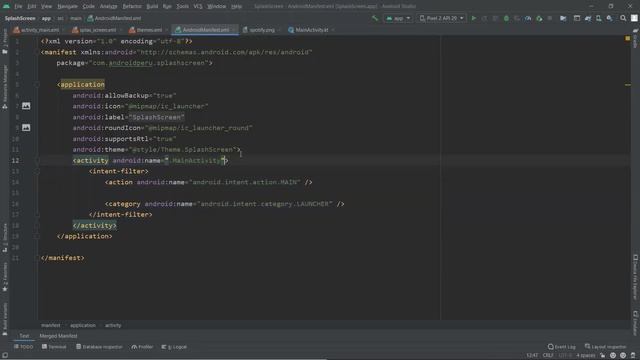Image resolution: width=640 pixels, height=360 pixels.
Task: Switch to the themes.xml tab
Action: click(x=146, y=30)
